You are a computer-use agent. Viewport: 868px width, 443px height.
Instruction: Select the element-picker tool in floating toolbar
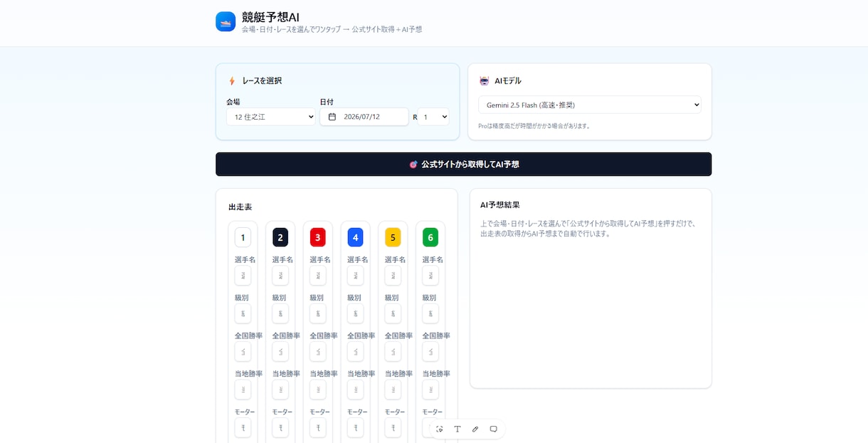tap(440, 429)
